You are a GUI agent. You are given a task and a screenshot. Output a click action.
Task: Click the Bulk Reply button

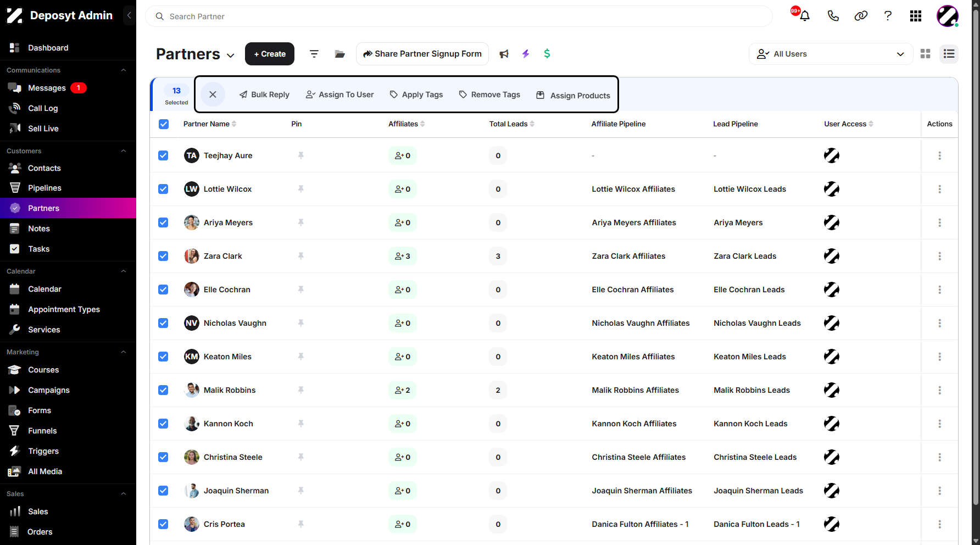point(264,94)
